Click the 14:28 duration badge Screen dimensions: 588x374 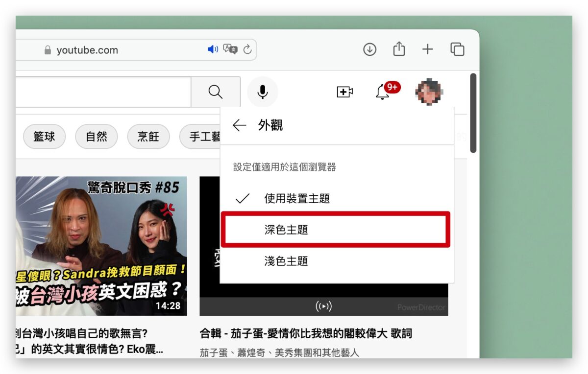pos(168,306)
